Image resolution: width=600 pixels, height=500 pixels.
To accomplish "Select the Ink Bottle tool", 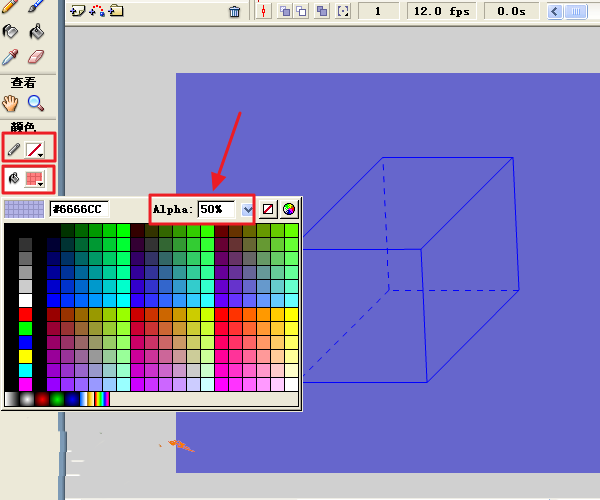I will [10, 31].
